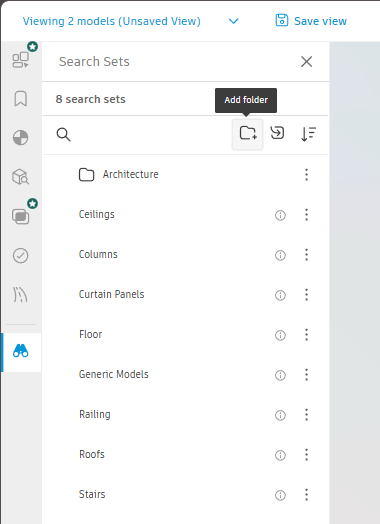Screen dimensions: 380x524
Task: Expand the Viewing 2 models dropdown chevron
Action: coord(234,21)
